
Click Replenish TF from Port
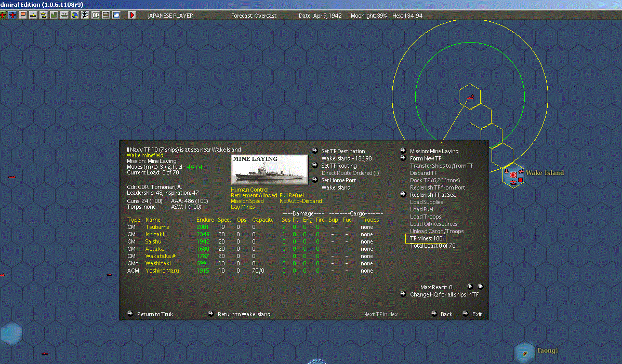[438, 187]
